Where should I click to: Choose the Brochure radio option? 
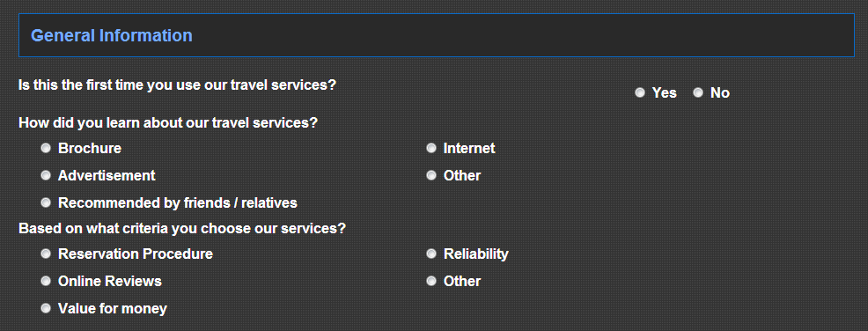coord(46,148)
